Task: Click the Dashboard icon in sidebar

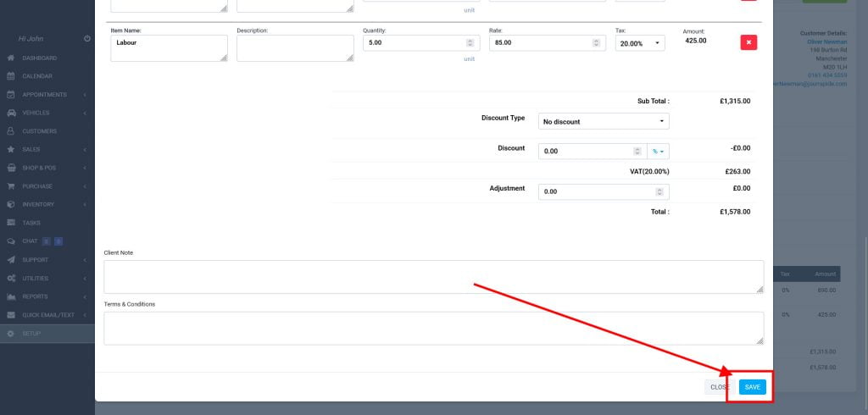Action: pyautogui.click(x=11, y=58)
